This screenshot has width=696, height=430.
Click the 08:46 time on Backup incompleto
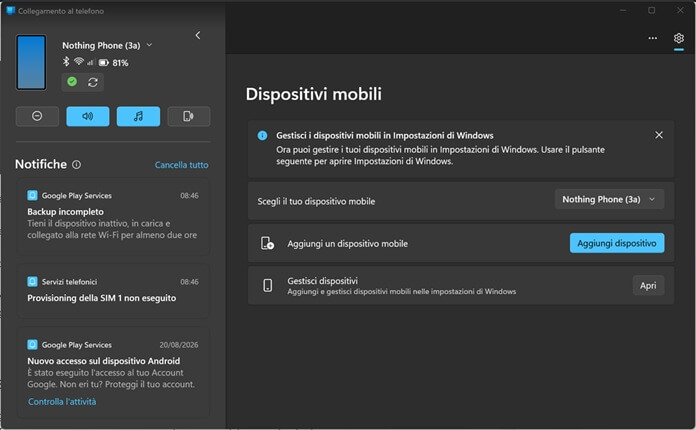[190, 196]
